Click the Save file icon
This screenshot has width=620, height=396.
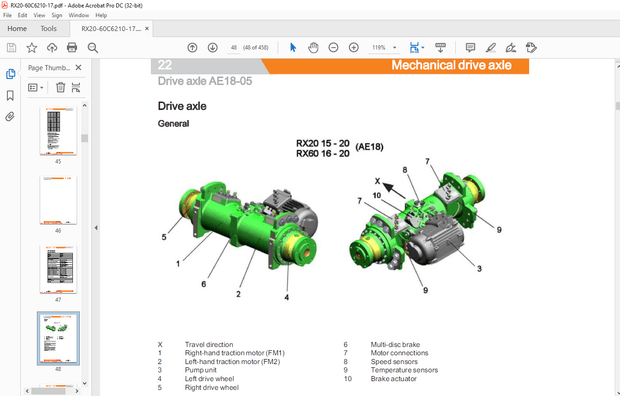[11, 48]
